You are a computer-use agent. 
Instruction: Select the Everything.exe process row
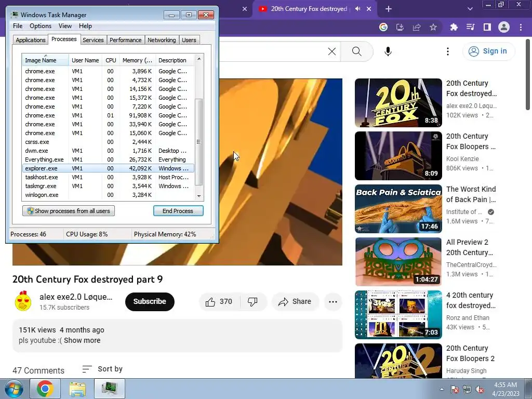(108, 159)
